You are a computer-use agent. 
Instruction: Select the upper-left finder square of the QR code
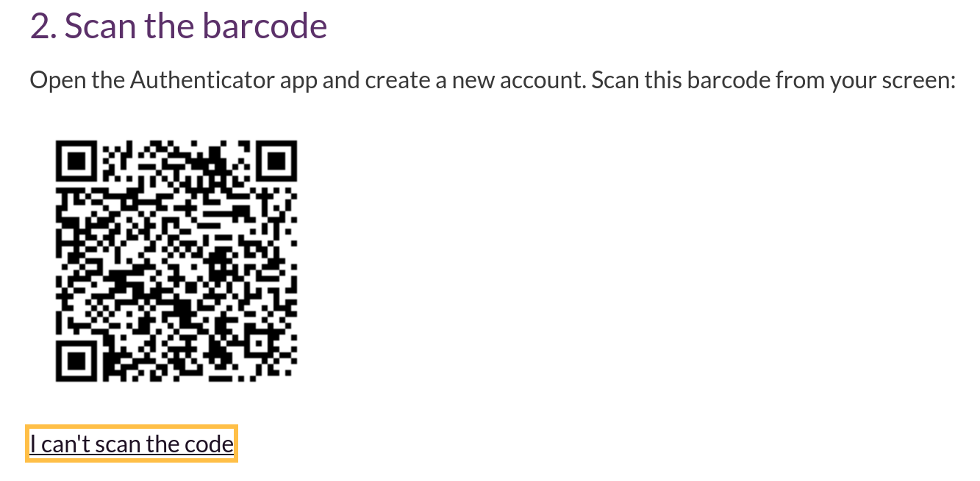[76, 160]
